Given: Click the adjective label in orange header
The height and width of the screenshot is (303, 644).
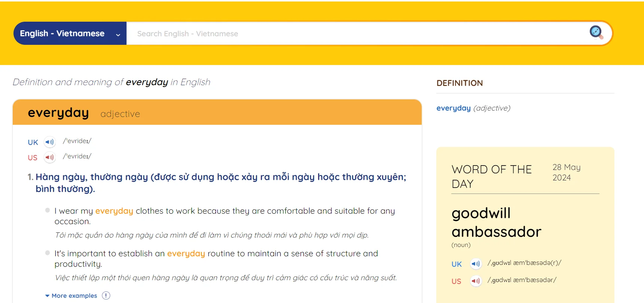Looking at the screenshot, I should pos(120,114).
